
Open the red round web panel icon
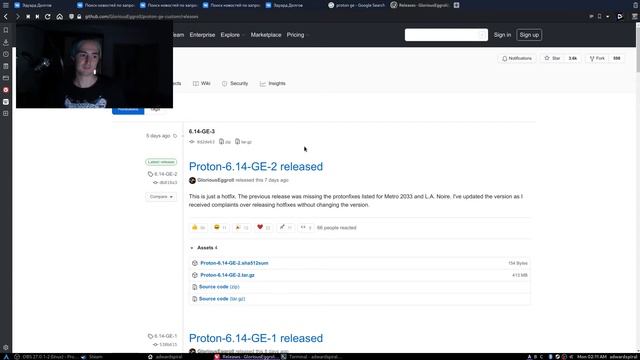(6, 90)
